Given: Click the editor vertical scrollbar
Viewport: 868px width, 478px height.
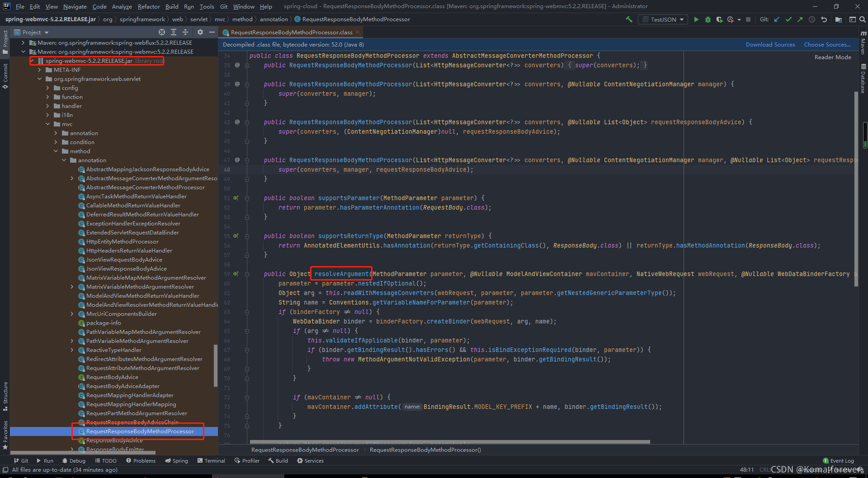Looking at the screenshot, I should tap(856, 189).
